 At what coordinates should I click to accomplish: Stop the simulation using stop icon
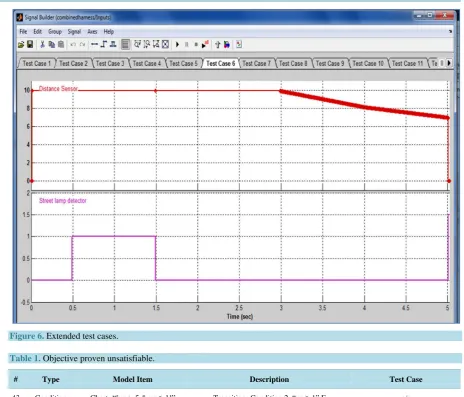pyautogui.click(x=196, y=44)
